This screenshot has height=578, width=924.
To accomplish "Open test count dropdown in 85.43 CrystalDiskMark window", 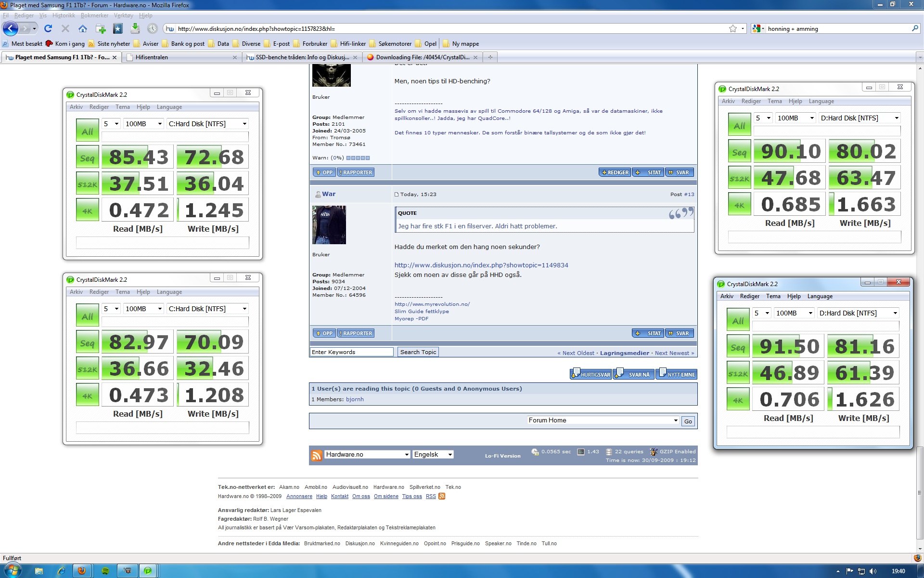I will coord(111,124).
